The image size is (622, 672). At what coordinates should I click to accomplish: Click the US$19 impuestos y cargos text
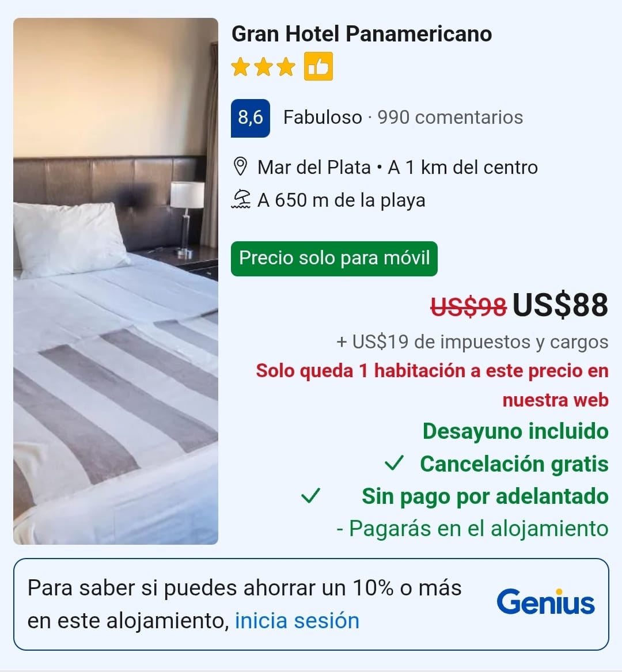[472, 342]
